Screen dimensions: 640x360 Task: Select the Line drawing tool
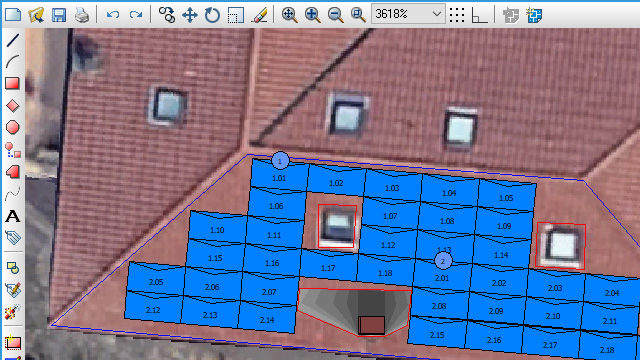(13, 40)
